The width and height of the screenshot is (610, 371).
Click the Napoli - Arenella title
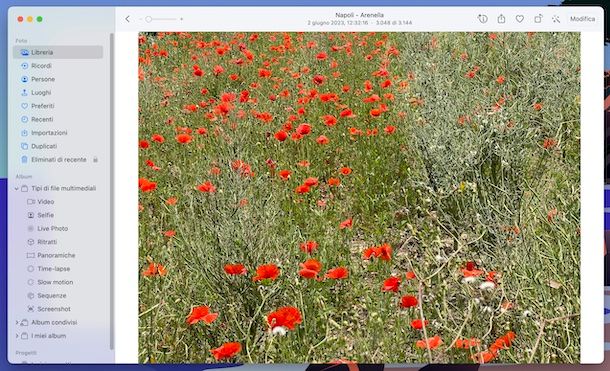coord(359,15)
